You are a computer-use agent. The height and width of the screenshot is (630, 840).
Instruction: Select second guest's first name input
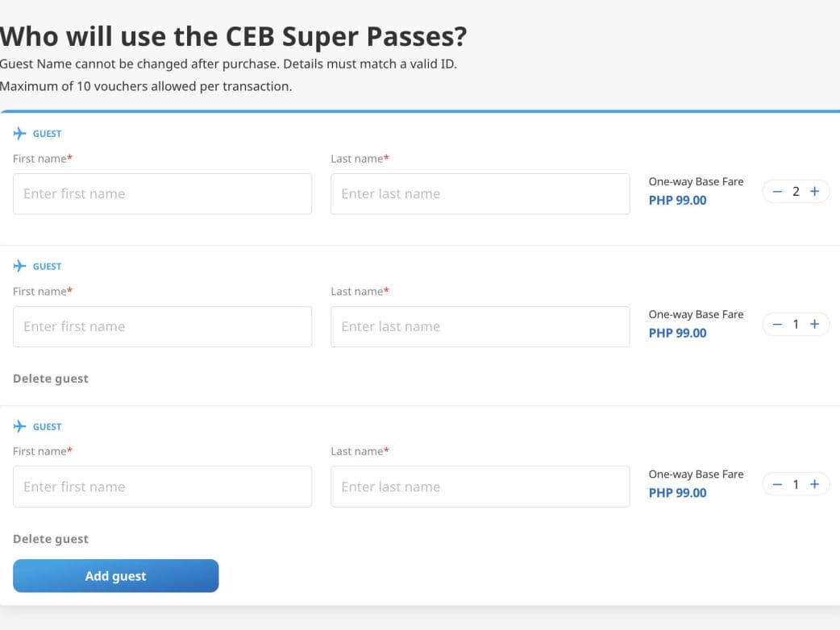tap(162, 327)
